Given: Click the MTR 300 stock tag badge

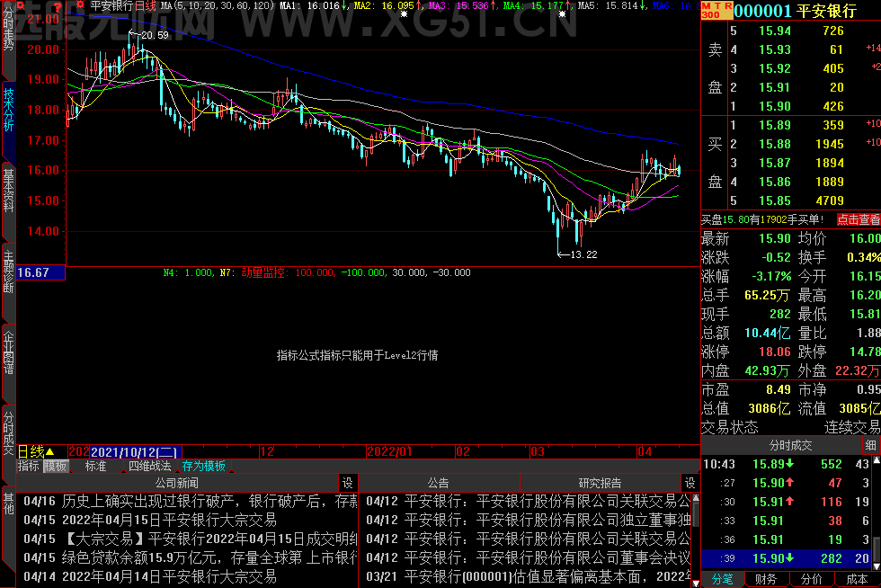Looking at the screenshot, I should click(x=716, y=10).
